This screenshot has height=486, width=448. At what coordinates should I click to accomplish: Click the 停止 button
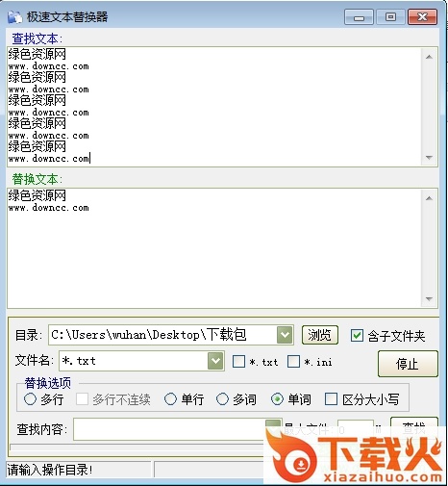(408, 364)
